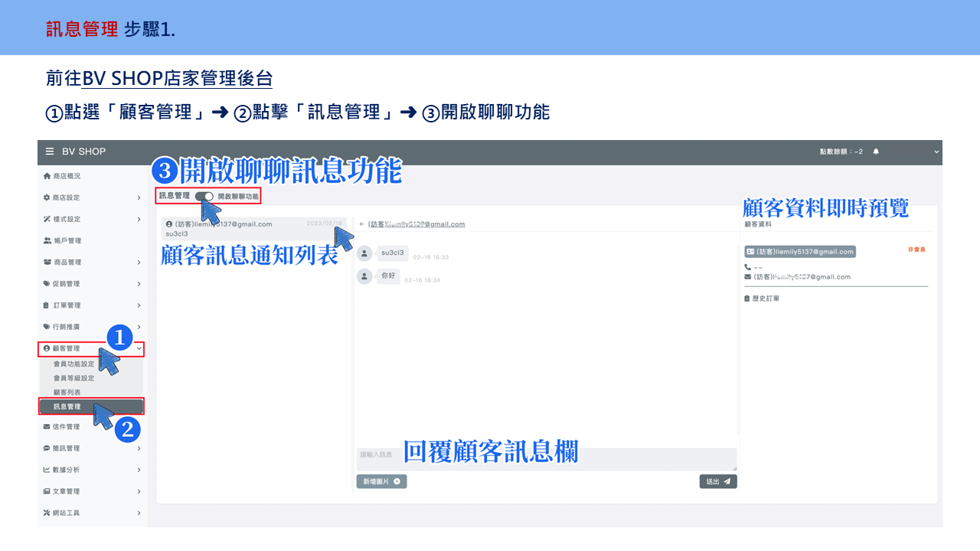Open the 信件管理 menu item
Screen dimensions: 980x551
tap(92, 427)
